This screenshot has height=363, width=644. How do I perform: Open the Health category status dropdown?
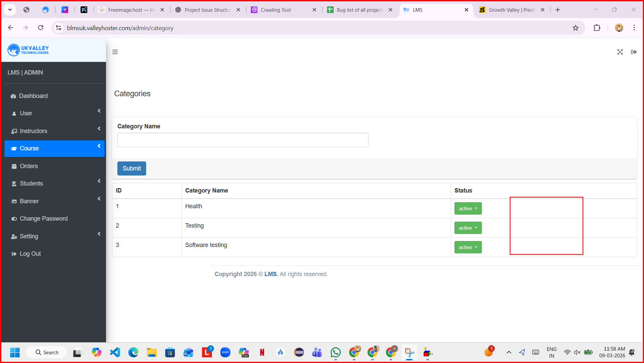[468, 209]
